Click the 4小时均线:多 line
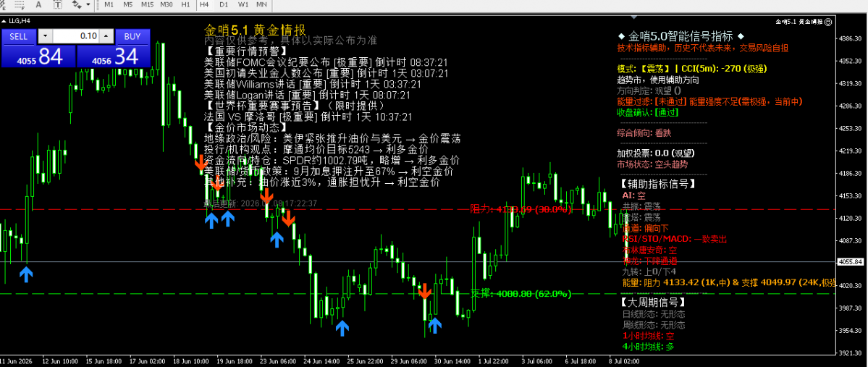This screenshot has height=367, width=868. click(648, 347)
